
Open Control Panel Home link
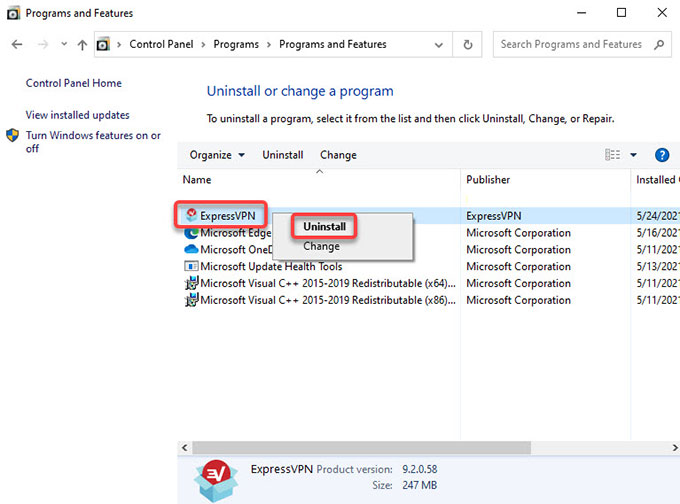[74, 83]
